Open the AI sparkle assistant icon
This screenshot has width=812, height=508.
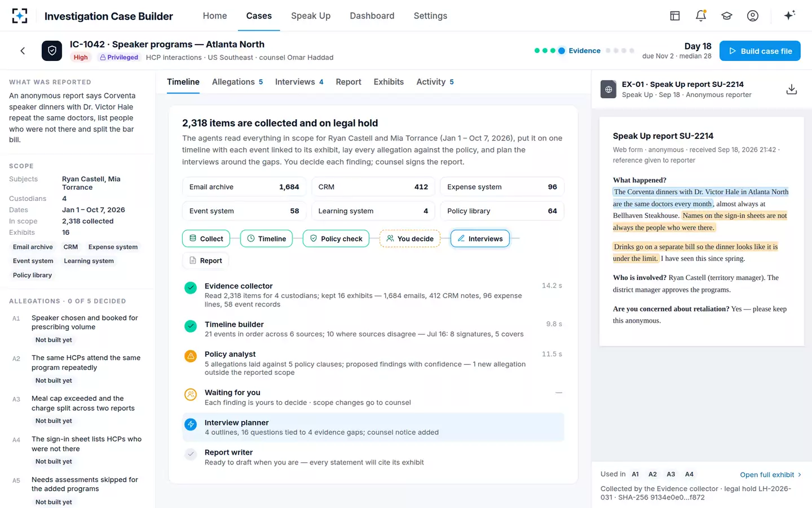point(789,15)
